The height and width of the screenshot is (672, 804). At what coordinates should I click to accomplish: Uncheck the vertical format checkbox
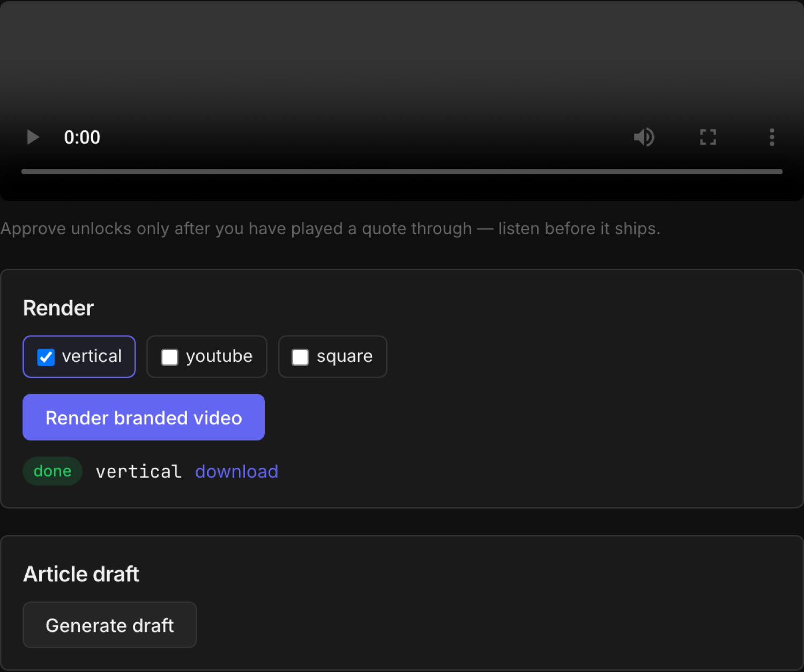tap(46, 357)
